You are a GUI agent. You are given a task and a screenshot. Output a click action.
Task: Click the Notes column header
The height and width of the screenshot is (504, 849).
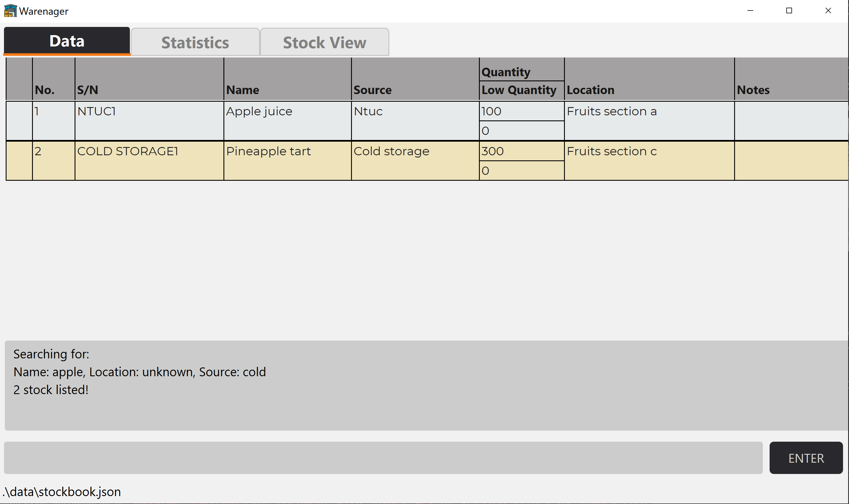click(792, 79)
